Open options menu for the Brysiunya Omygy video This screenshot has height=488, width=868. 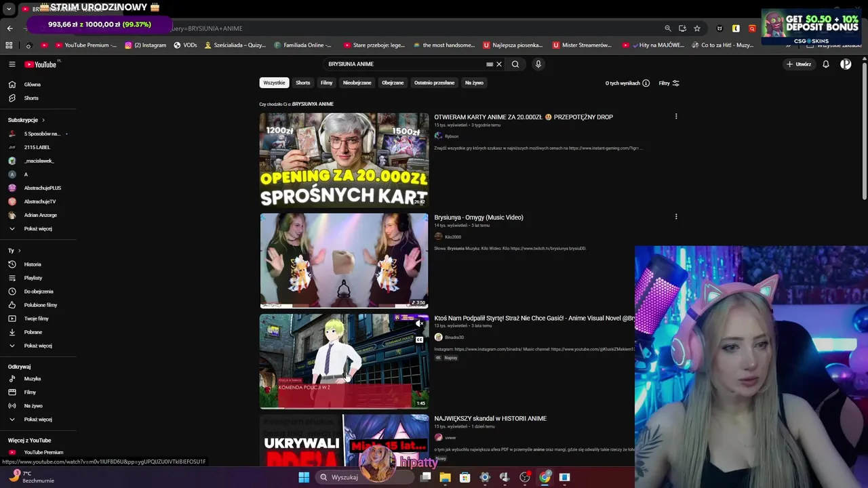(676, 217)
